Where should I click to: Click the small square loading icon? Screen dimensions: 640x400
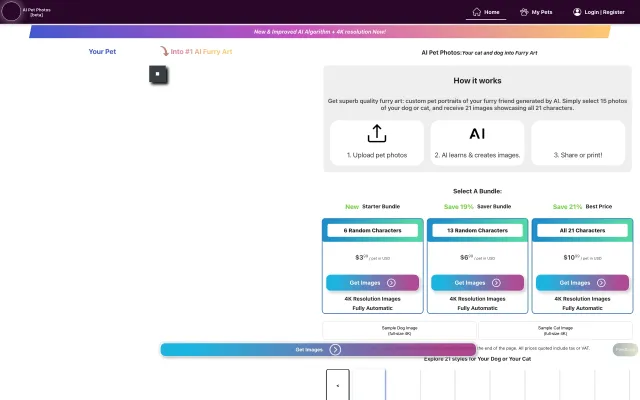pyautogui.click(x=157, y=74)
